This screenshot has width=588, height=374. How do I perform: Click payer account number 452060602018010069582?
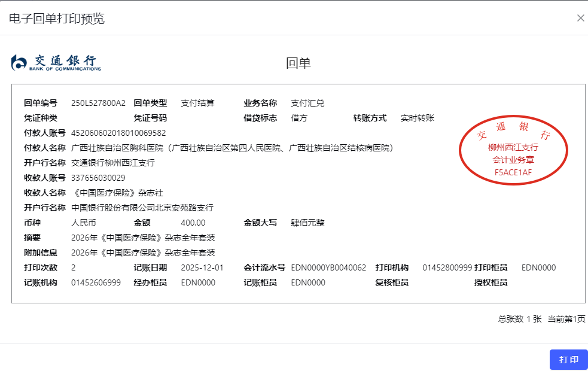point(118,133)
